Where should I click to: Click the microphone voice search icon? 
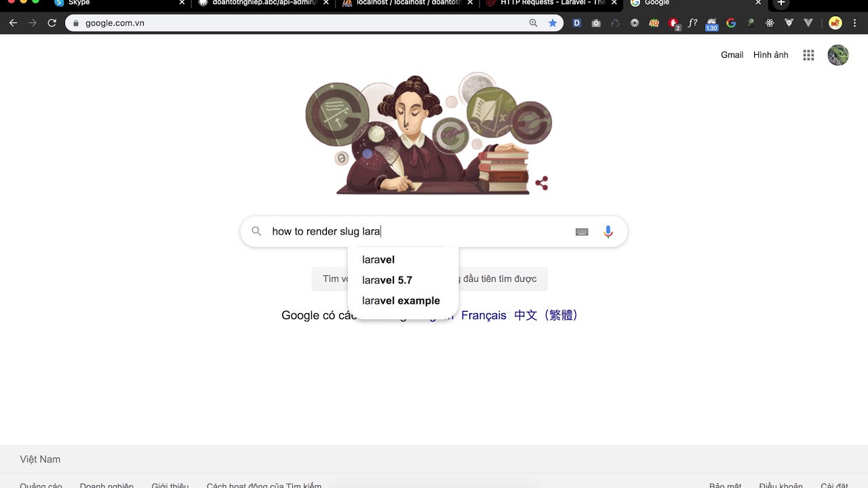point(608,232)
